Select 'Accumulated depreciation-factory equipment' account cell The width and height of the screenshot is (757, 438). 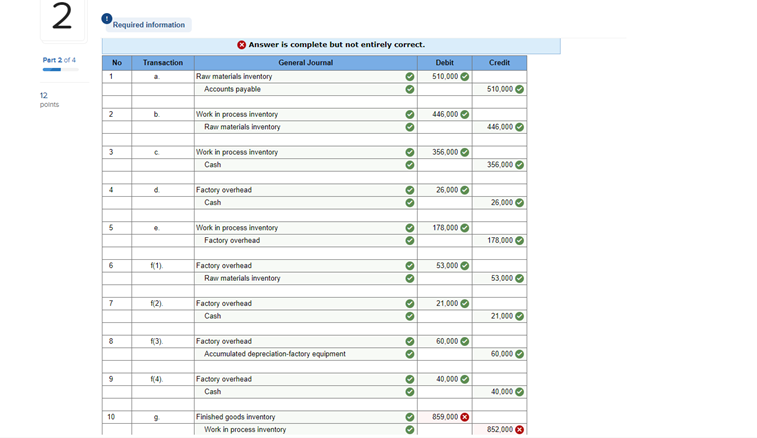(306, 354)
